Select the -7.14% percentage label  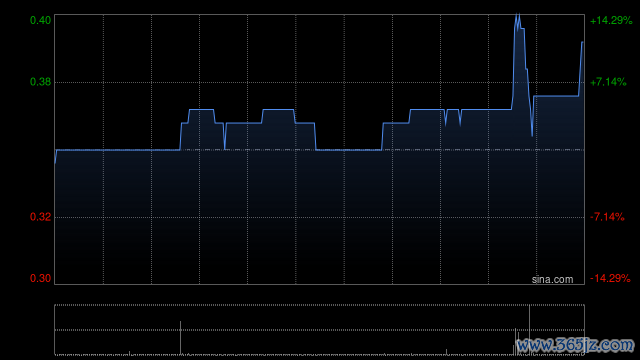coord(607,217)
